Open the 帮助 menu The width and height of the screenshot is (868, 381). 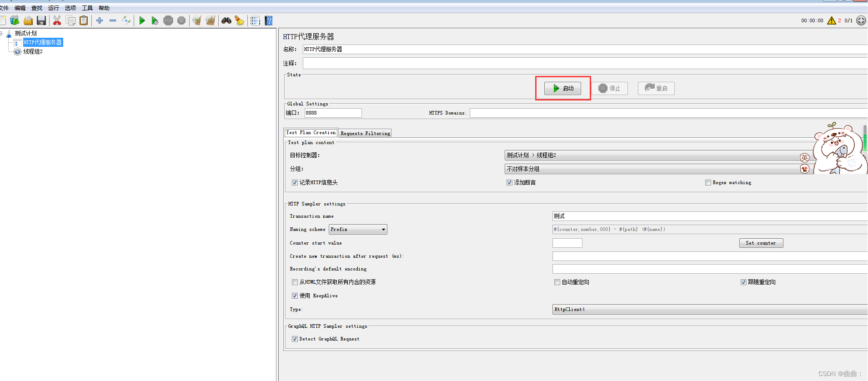104,8
